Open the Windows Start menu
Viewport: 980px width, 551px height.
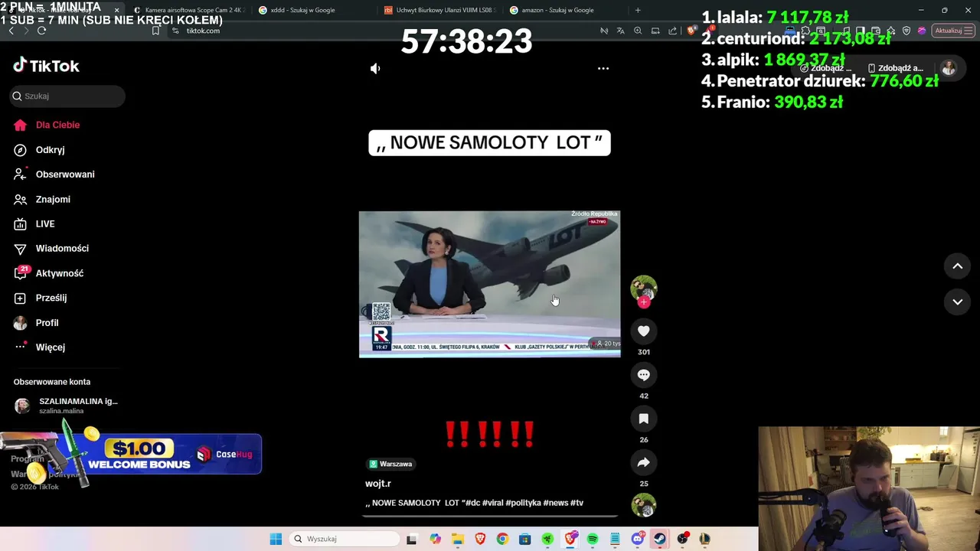276,539
